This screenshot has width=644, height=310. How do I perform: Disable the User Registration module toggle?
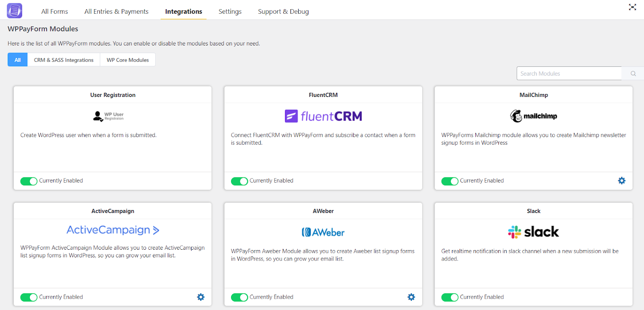pos(29,181)
